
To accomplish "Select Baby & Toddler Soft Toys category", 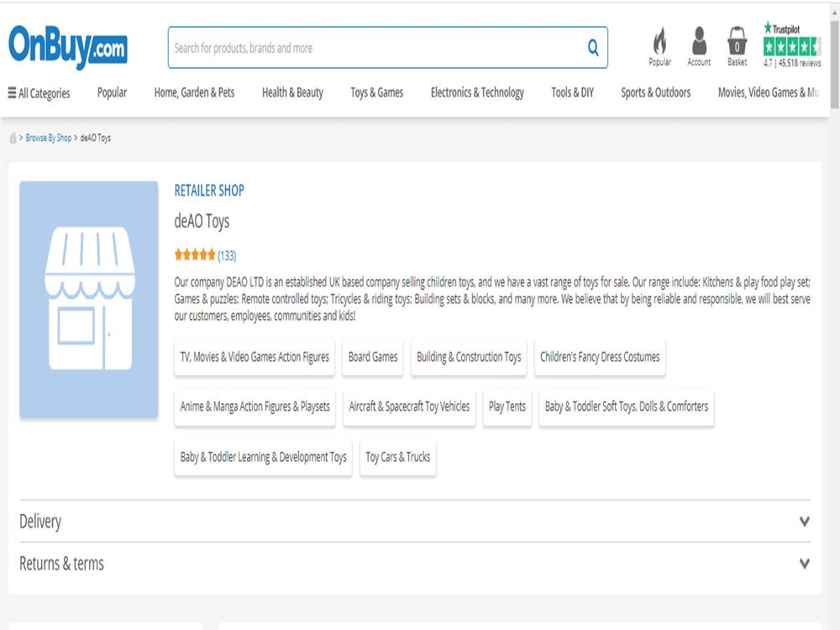I will tap(627, 407).
